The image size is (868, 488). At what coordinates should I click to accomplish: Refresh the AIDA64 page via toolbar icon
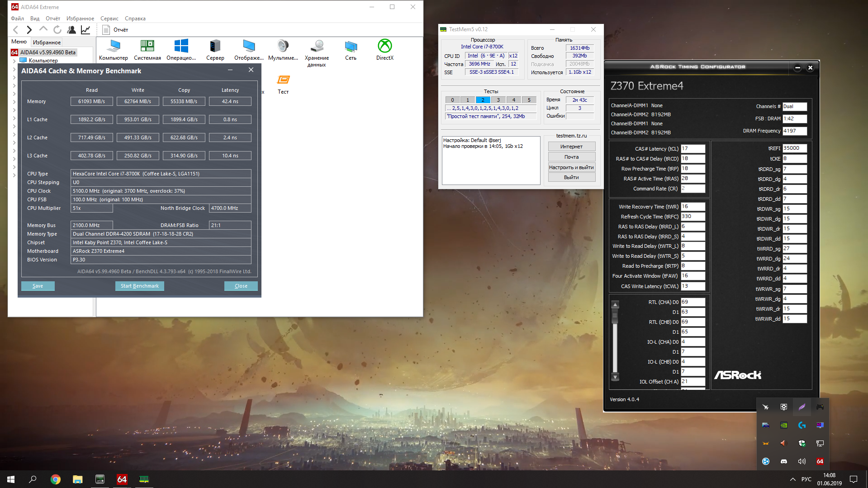pyautogui.click(x=57, y=30)
